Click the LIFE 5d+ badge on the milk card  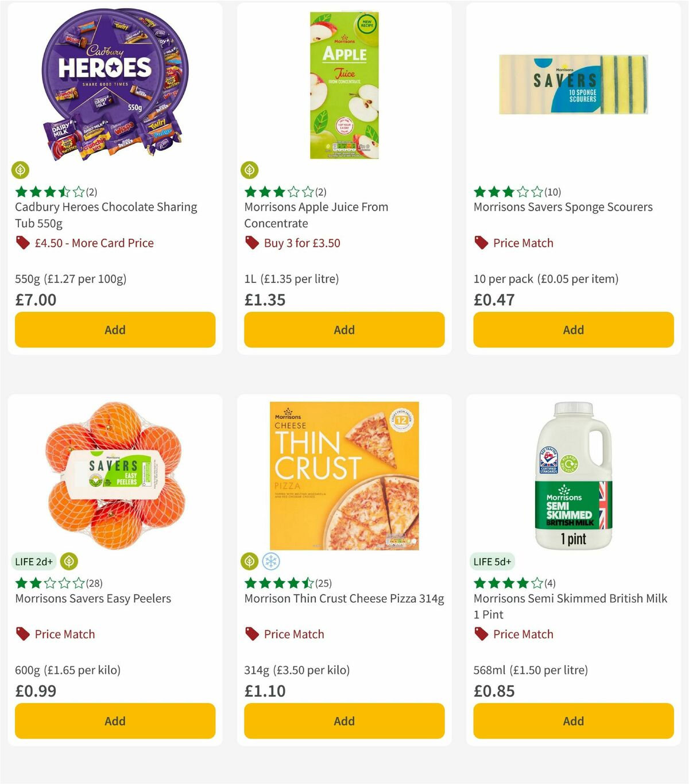click(492, 561)
